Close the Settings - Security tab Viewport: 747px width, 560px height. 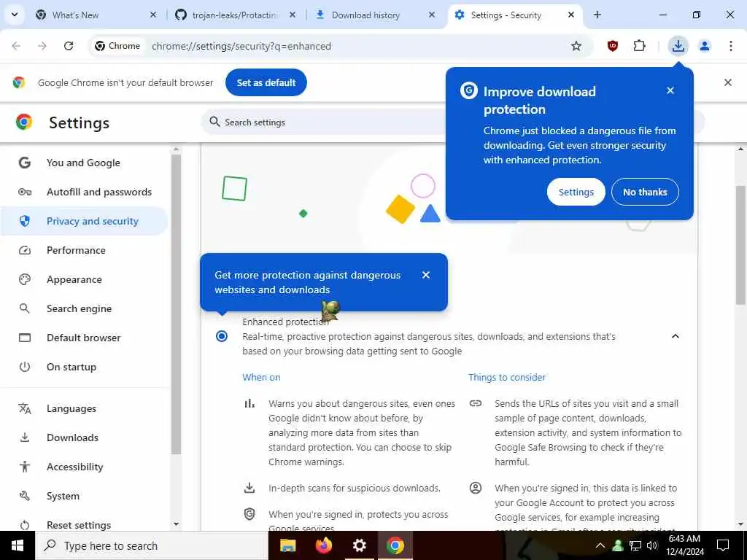coord(571,15)
